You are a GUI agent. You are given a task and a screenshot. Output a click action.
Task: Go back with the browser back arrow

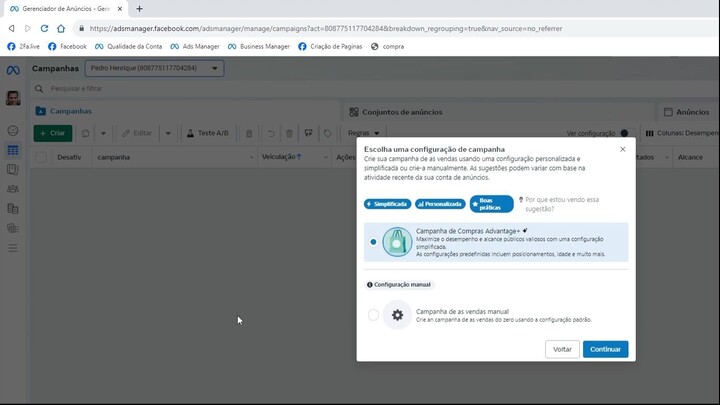pos(11,28)
